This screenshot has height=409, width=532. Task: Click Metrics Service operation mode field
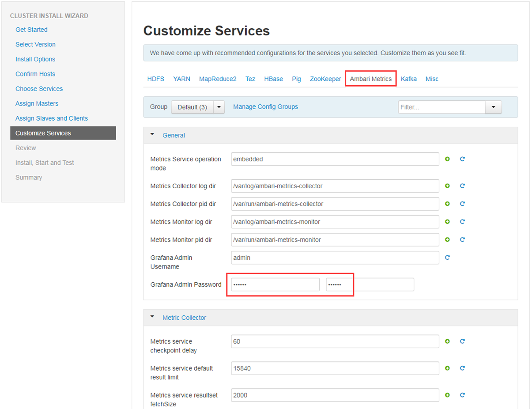tap(335, 159)
